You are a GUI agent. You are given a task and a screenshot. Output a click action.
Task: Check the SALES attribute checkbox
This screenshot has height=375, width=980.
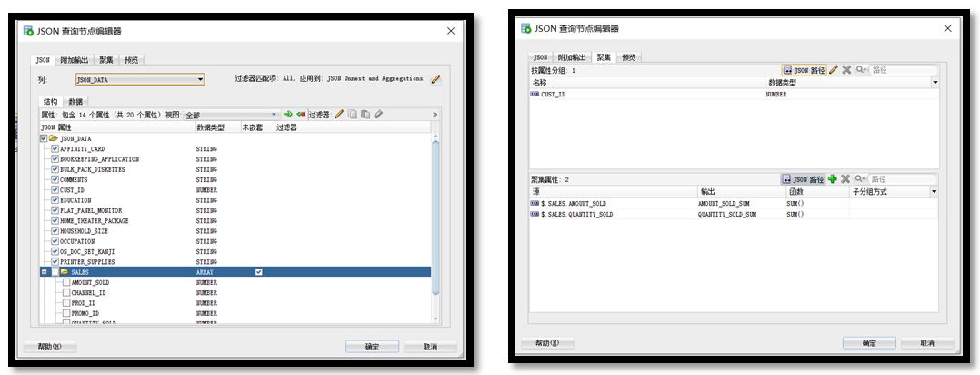tap(55, 272)
